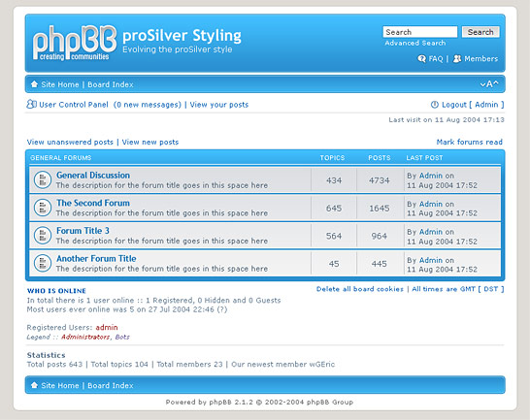The width and height of the screenshot is (530, 420).
Task: View unanswered posts
Action: click(x=70, y=142)
